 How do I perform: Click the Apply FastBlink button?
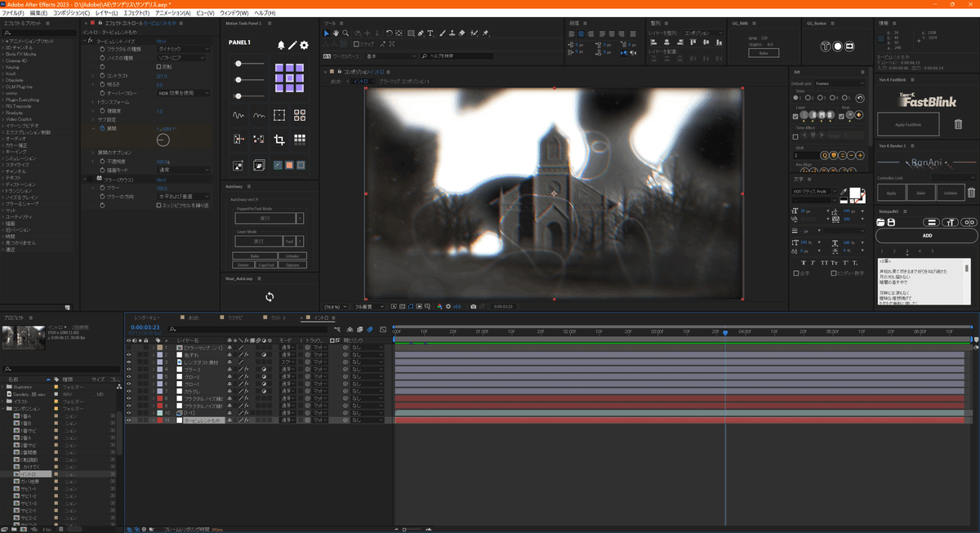click(908, 124)
